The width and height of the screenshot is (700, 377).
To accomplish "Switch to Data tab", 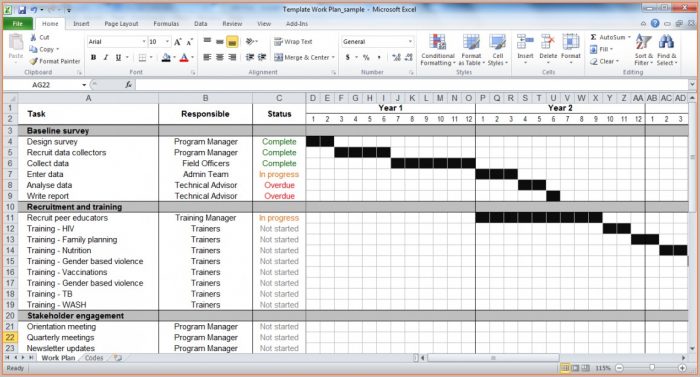I will [x=200, y=24].
